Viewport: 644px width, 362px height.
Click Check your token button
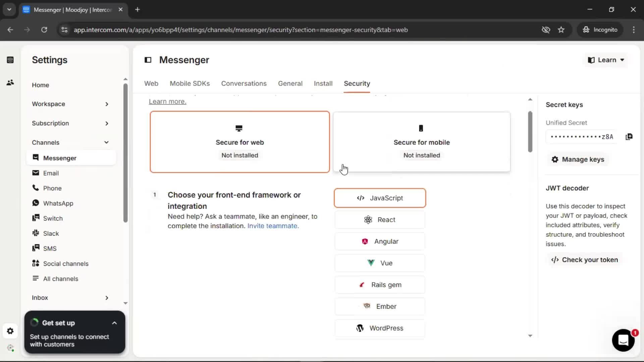point(585,260)
